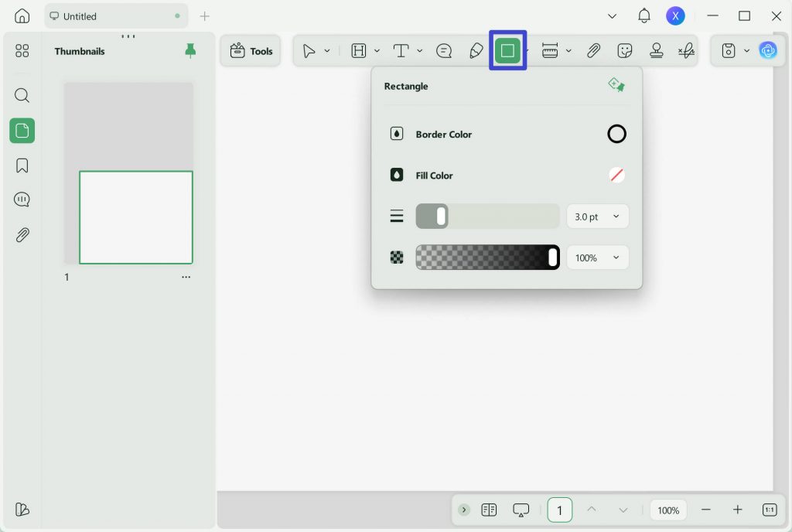
Task: Open the Signature tool
Action: [x=687, y=51]
